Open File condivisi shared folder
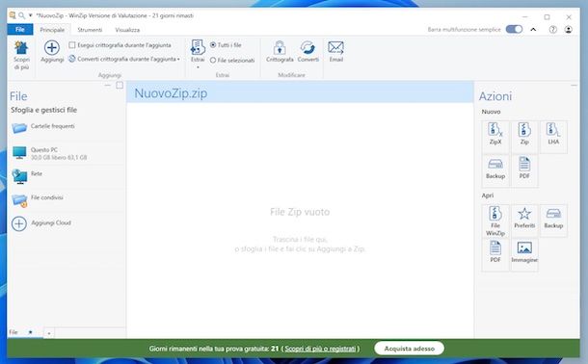The image size is (588, 364). (67, 200)
